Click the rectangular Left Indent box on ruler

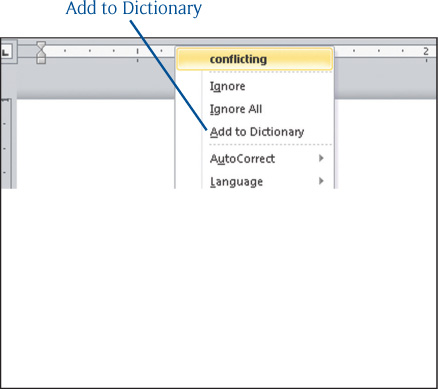(41, 60)
